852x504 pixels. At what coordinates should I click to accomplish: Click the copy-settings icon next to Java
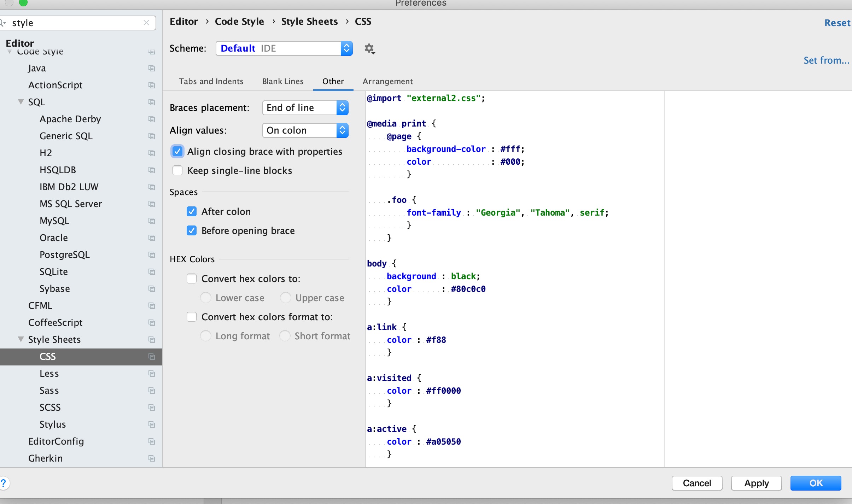pos(152,68)
